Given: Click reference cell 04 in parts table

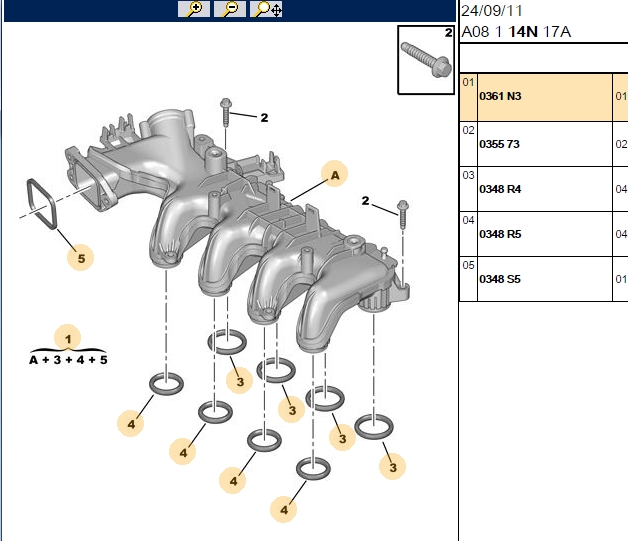Looking at the screenshot, I should (x=469, y=234).
